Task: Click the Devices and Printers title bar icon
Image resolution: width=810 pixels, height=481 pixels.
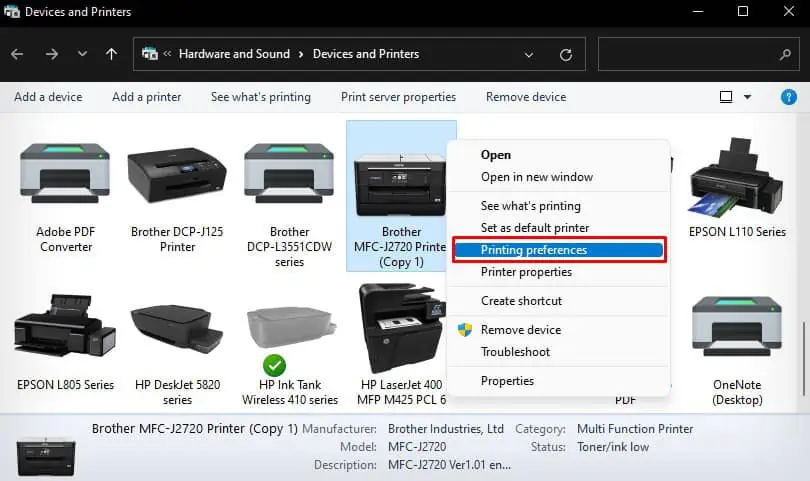Action: coord(11,11)
